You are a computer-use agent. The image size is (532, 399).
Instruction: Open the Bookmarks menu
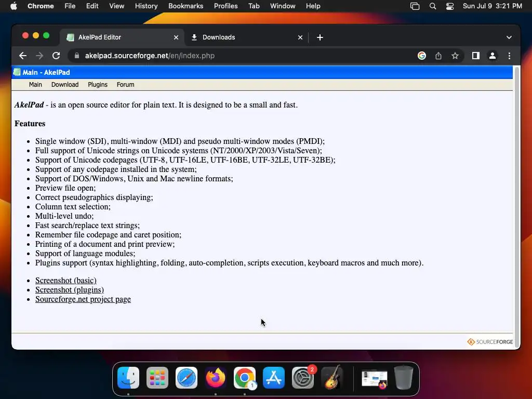tap(185, 6)
